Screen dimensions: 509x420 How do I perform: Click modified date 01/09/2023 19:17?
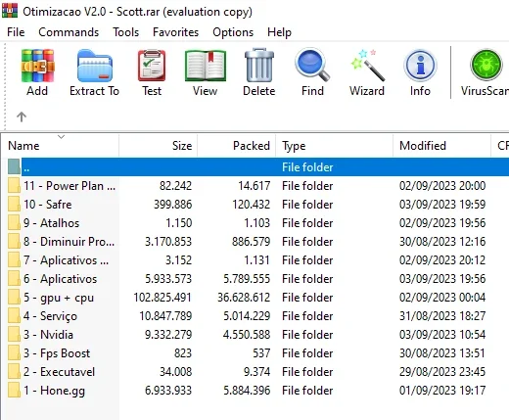pyautogui.click(x=442, y=391)
